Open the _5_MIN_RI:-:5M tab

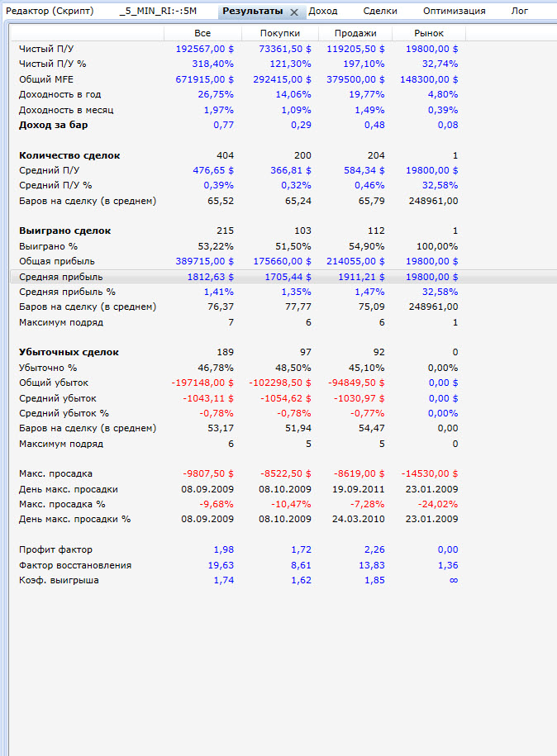tap(158, 11)
